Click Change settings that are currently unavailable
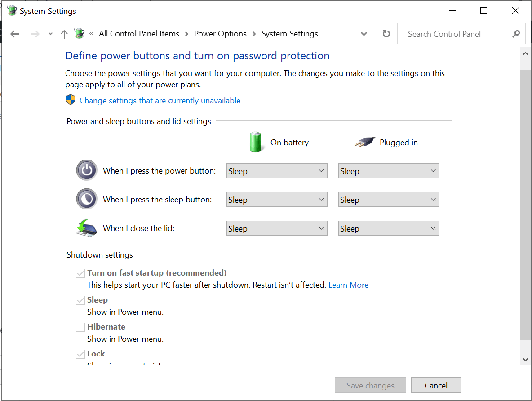The height and width of the screenshot is (401, 532). click(x=160, y=101)
